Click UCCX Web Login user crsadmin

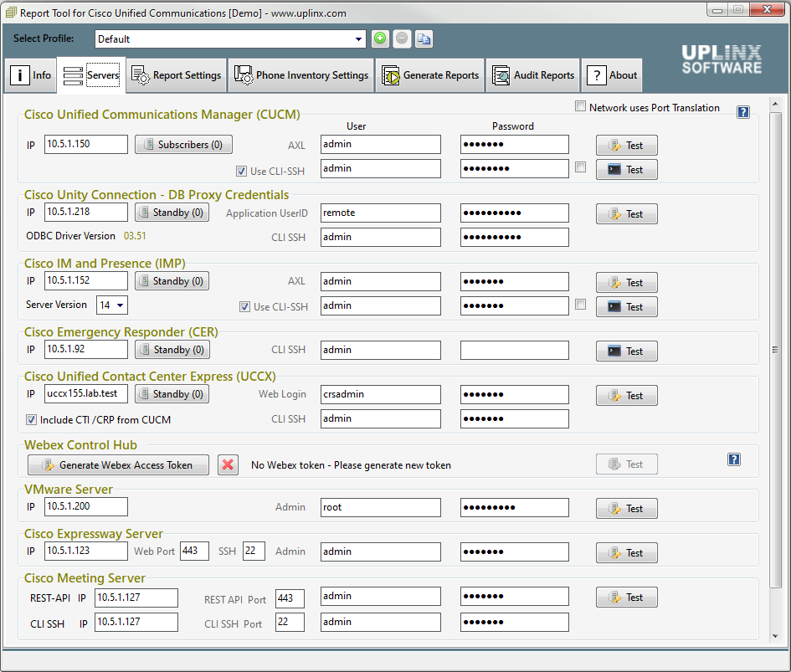click(x=380, y=394)
